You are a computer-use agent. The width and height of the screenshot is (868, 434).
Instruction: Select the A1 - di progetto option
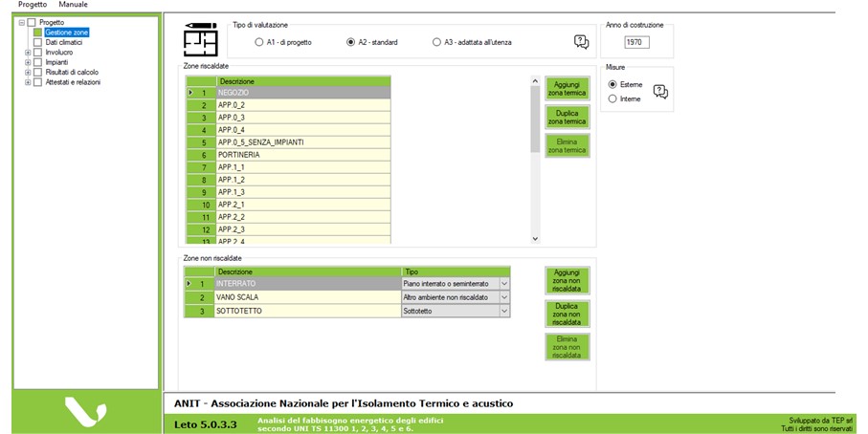click(x=259, y=42)
